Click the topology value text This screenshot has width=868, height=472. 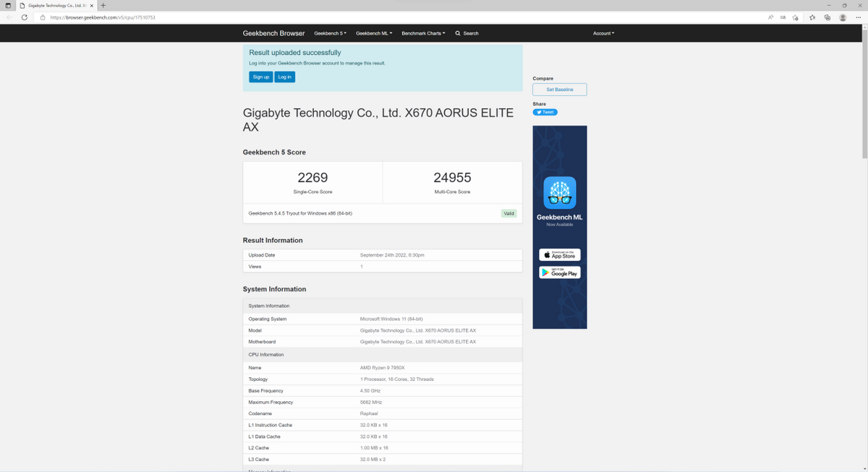[397, 379]
